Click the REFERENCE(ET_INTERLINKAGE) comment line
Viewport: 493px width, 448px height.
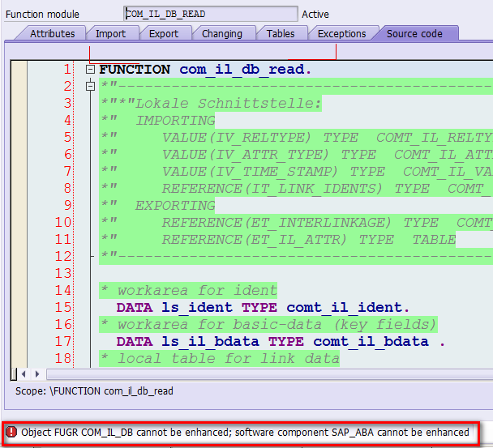pyautogui.click(x=296, y=223)
